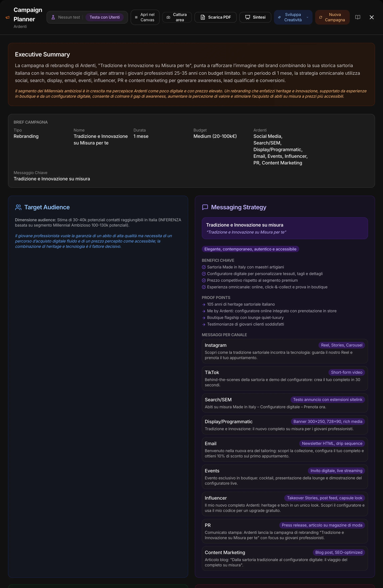Click the camera icon on Cattura area
The width and height of the screenshot is (383, 588).
tap(168, 17)
